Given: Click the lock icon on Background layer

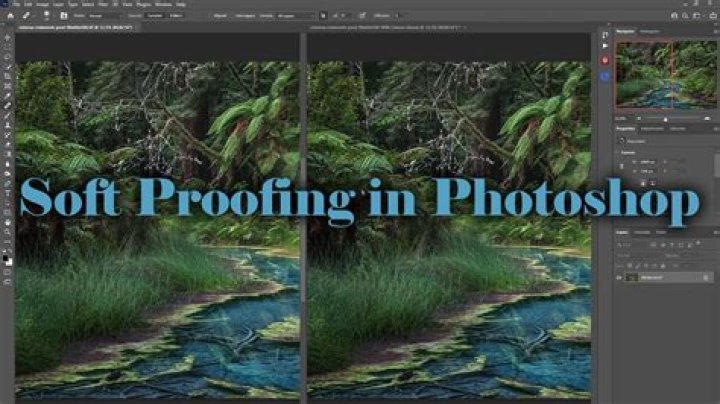Looking at the screenshot, I should tap(706, 277).
